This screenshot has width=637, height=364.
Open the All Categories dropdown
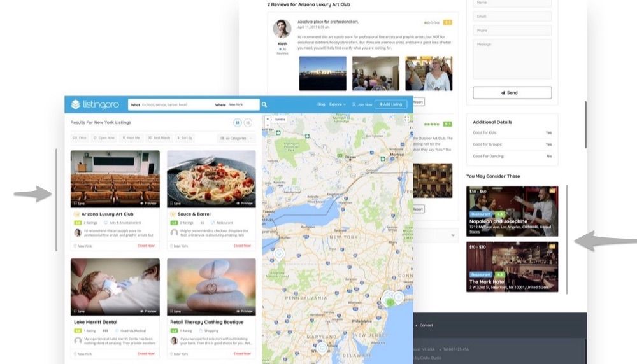(236, 138)
